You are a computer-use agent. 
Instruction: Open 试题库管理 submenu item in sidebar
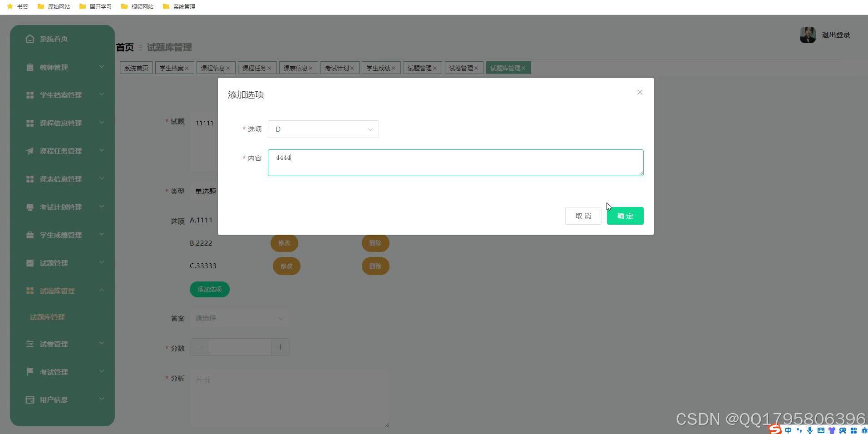pos(47,317)
